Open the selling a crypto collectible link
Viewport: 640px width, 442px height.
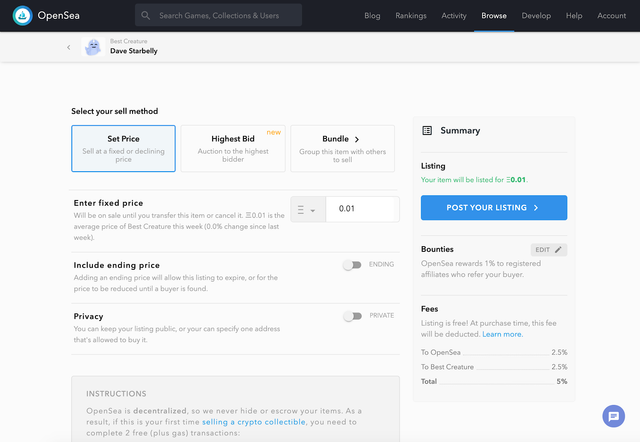(x=253, y=422)
